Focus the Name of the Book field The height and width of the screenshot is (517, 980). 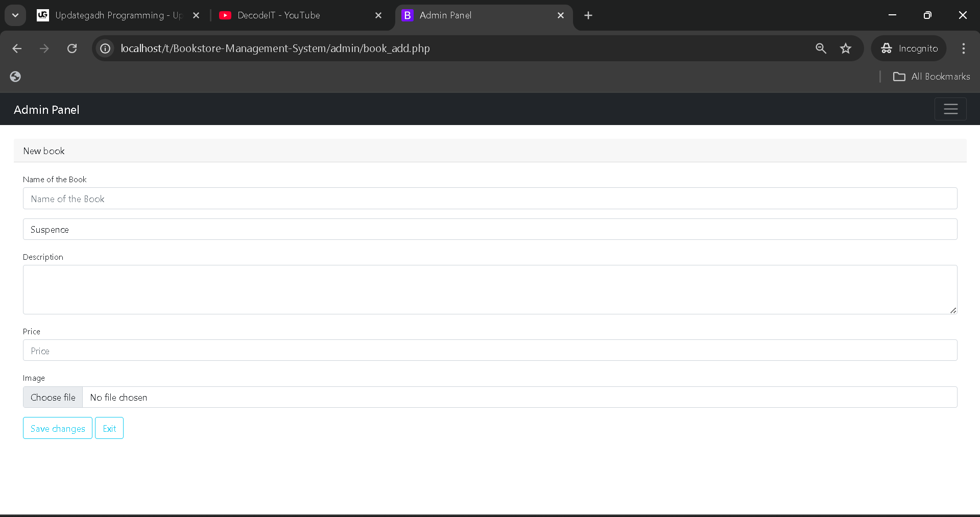tap(490, 199)
